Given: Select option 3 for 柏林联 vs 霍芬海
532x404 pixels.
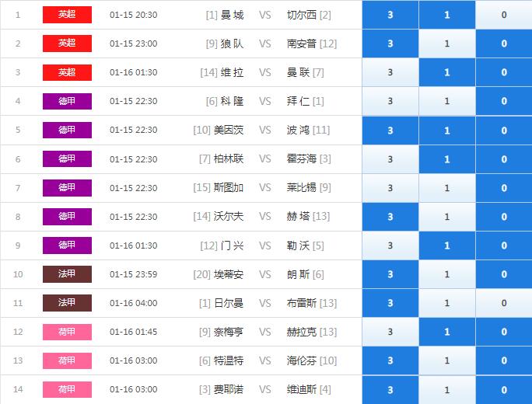Looking at the screenshot, I should coord(390,159).
